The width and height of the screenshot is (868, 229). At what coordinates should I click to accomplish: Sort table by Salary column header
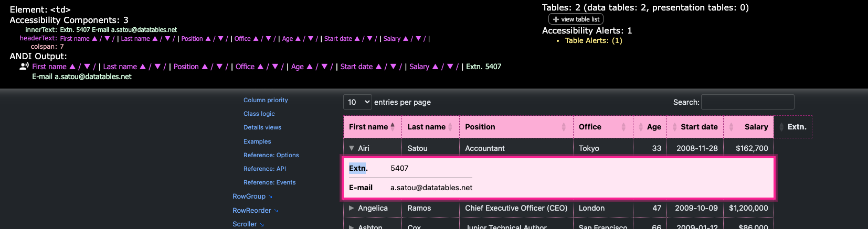(749, 127)
